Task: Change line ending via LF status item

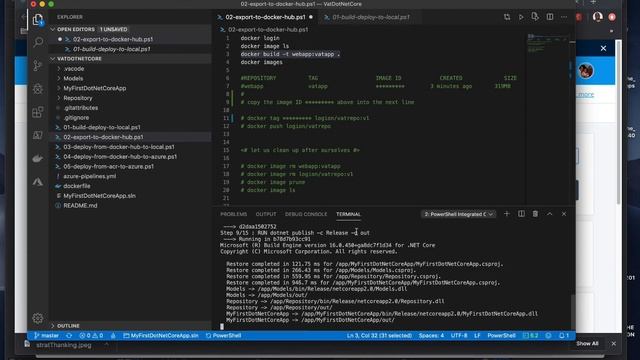Action: tap(477, 336)
